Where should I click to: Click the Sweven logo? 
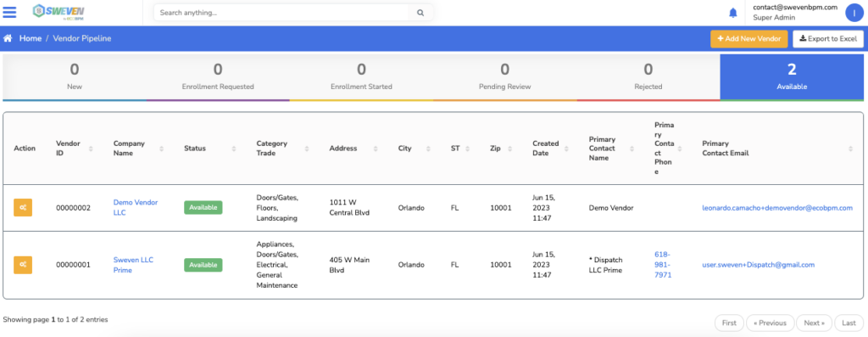coord(58,12)
